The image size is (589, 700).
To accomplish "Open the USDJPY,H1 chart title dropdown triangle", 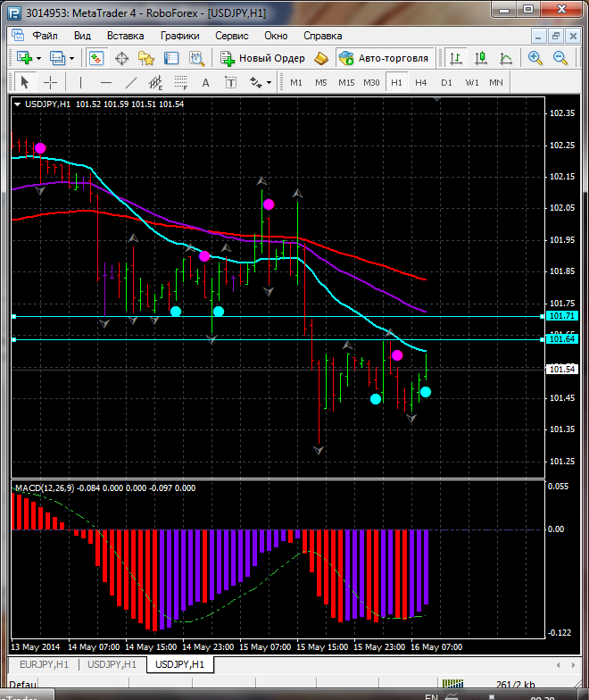I will pyautogui.click(x=19, y=104).
